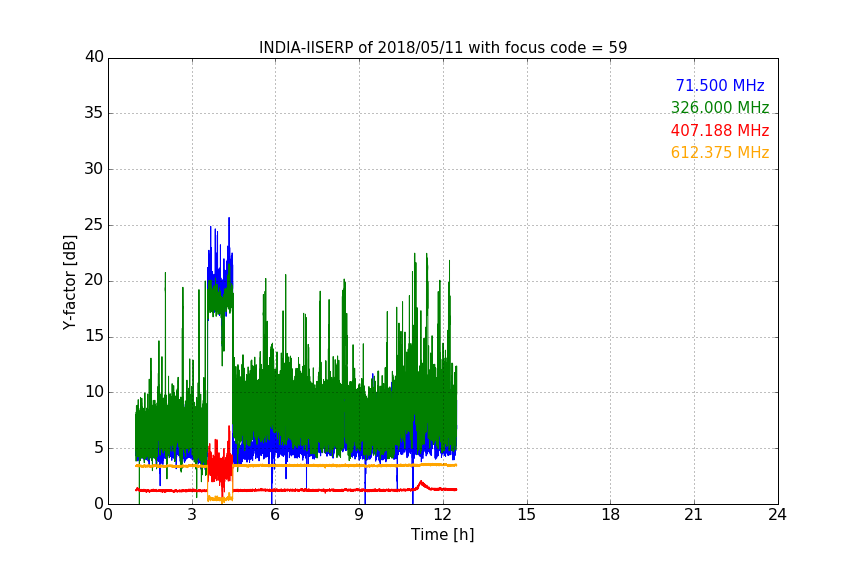Select the 71.500 MHz legend label
Screen dimensions: 864x576
(720, 85)
